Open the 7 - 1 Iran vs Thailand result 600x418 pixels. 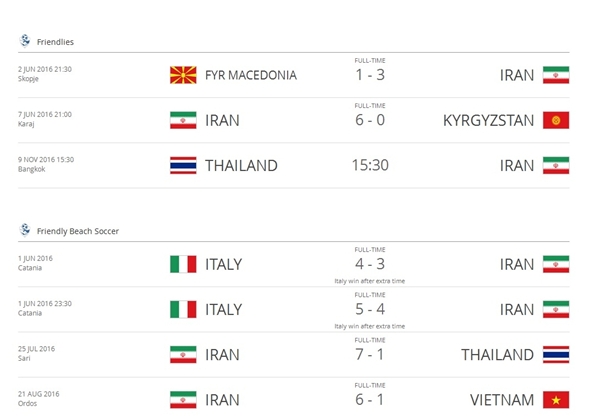pyautogui.click(x=370, y=354)
